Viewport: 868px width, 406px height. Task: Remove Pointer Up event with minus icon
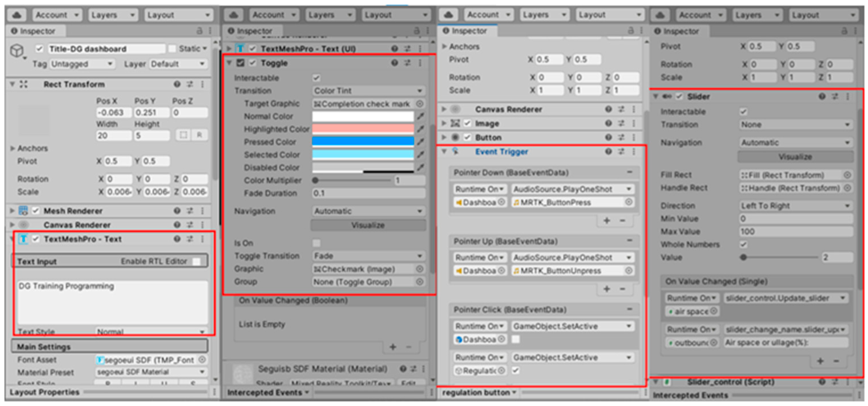coord(629,241)
